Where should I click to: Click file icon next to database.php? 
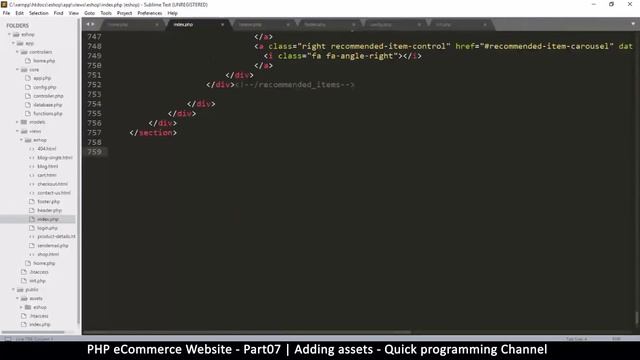[x=28, y=105]
